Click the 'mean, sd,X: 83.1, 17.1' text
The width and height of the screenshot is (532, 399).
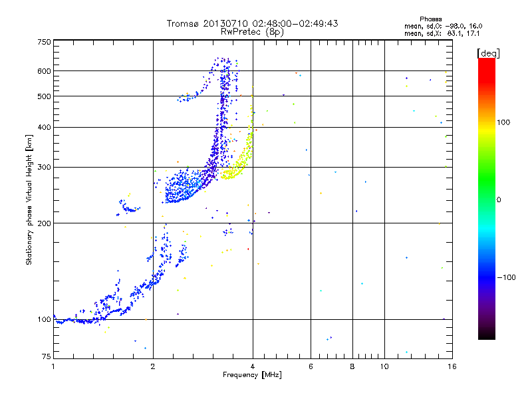tap(442, 33)
